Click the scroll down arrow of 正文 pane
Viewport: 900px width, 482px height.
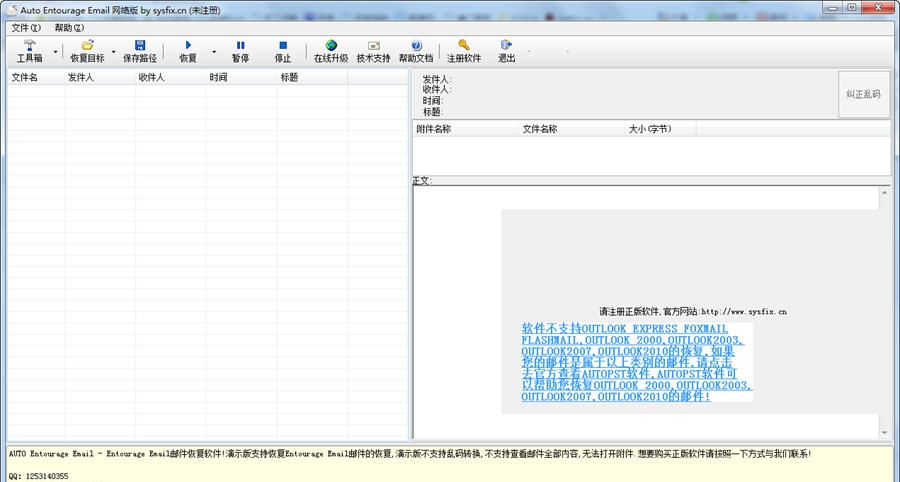pyautogui.click(x=885, y=432)
